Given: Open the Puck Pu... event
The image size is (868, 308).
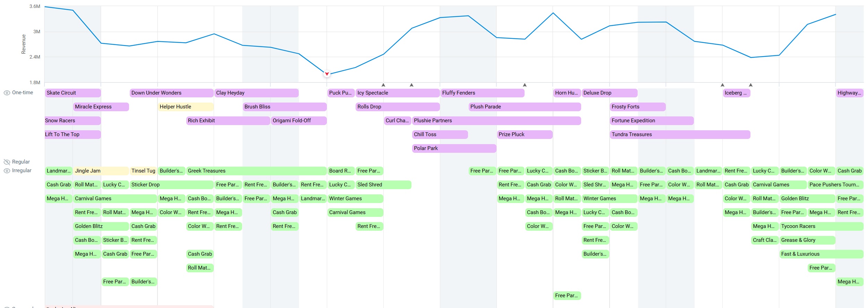Looking at the screenshot, I should 341,93.
